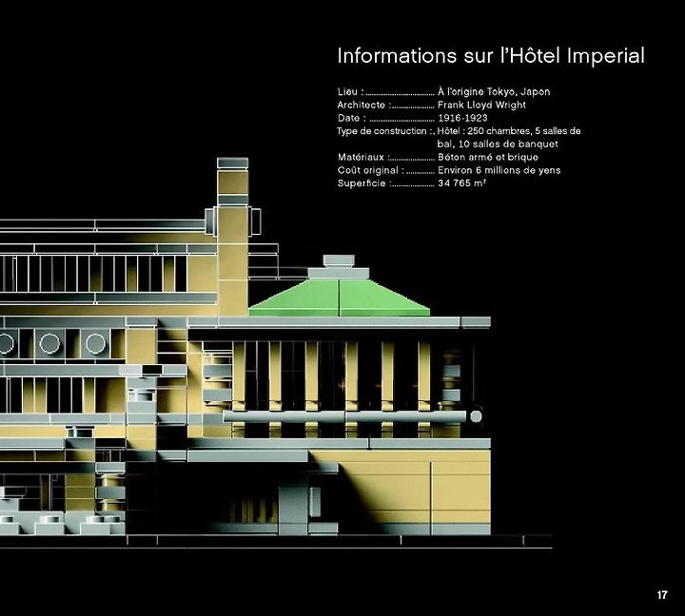Click the "Date :" label
This screenshot has height=616, width=685.
pyautogui.click(x=352, y=118)
